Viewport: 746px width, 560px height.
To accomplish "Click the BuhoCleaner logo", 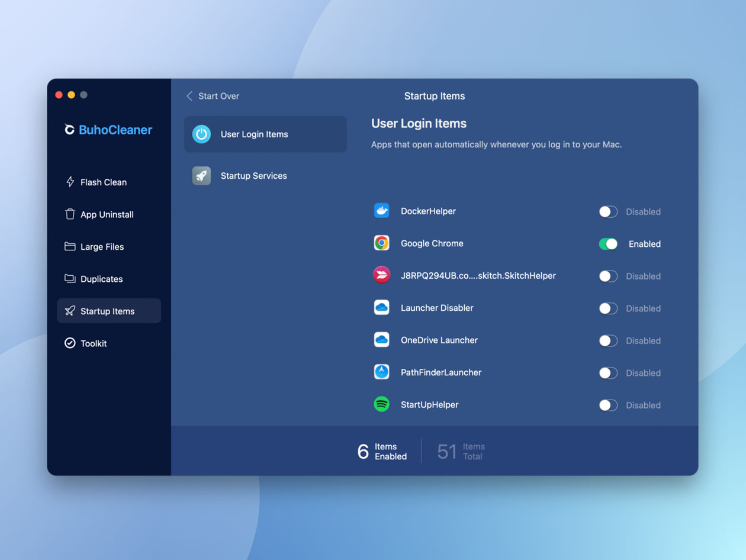I will pos(108,130).
